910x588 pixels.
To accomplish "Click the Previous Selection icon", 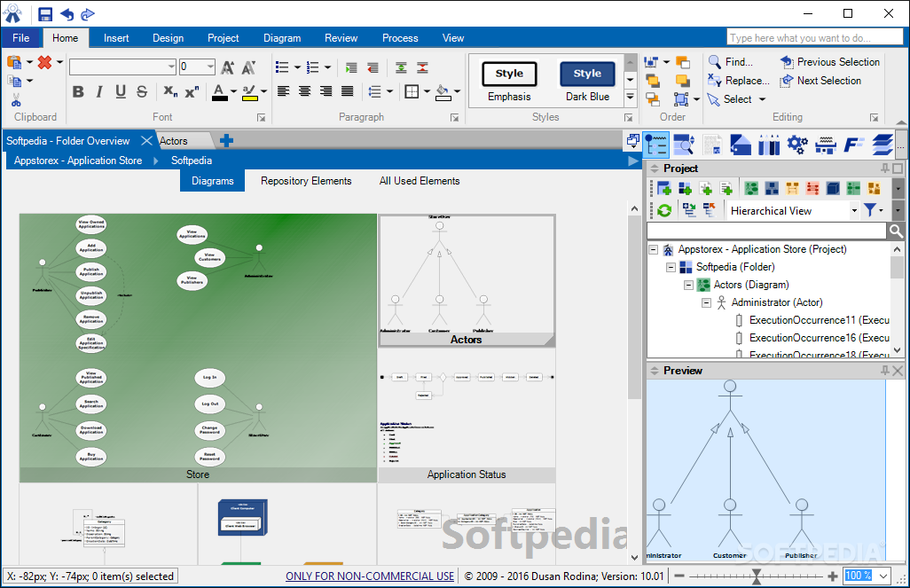I will [787, 61].
